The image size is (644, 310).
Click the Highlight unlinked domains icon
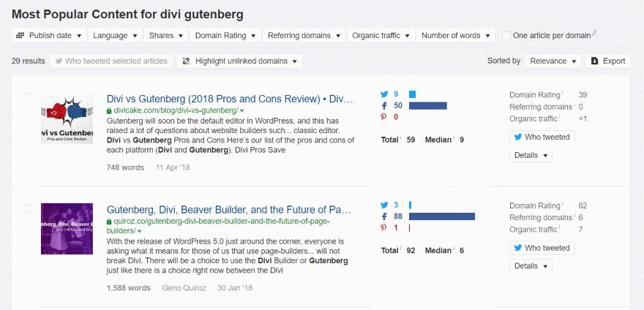(x=186, y=61)
